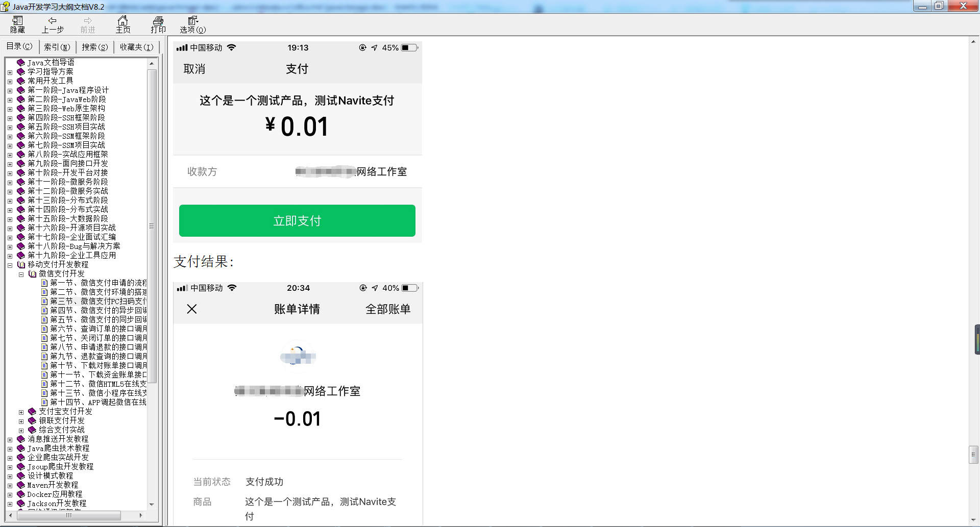This screenshot has height=527, width=980.
Task: Click the 支付结果 heading text
Action: (204, 262)
